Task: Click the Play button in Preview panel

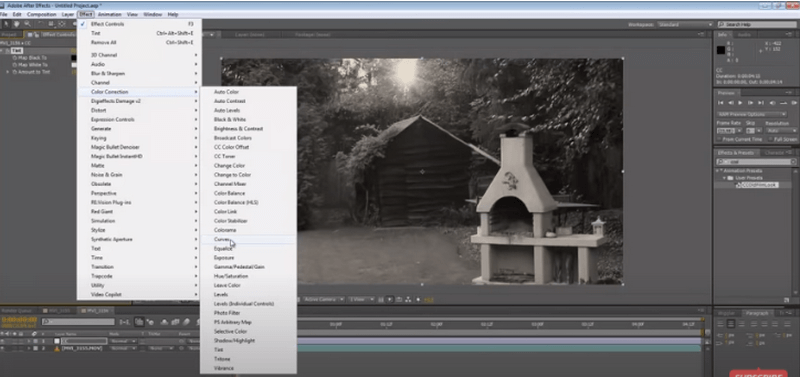Action: (740, 103)
